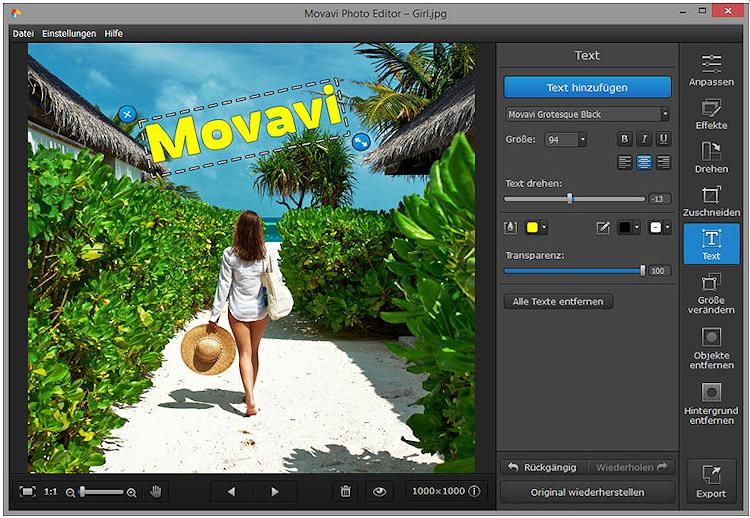This screenshot has height=518, width=750.
Task: Click the image info icon
Action: pyautogui.click(x=474, y=491)
